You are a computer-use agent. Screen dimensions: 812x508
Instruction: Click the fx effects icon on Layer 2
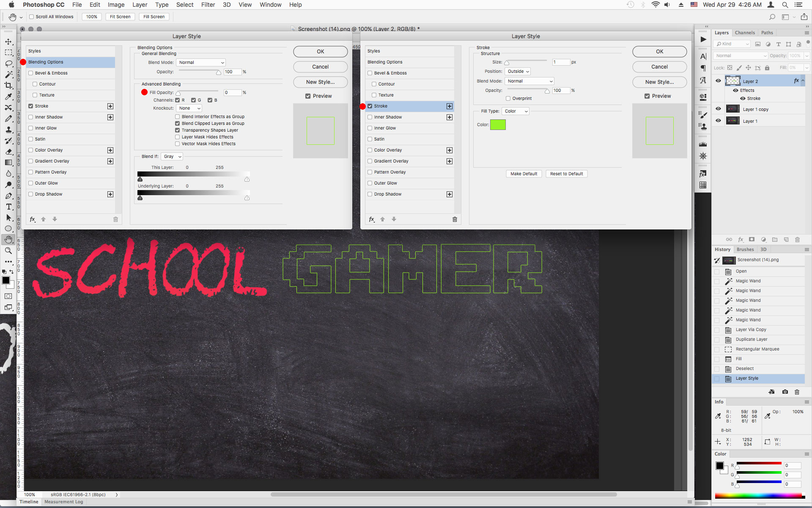796,81
